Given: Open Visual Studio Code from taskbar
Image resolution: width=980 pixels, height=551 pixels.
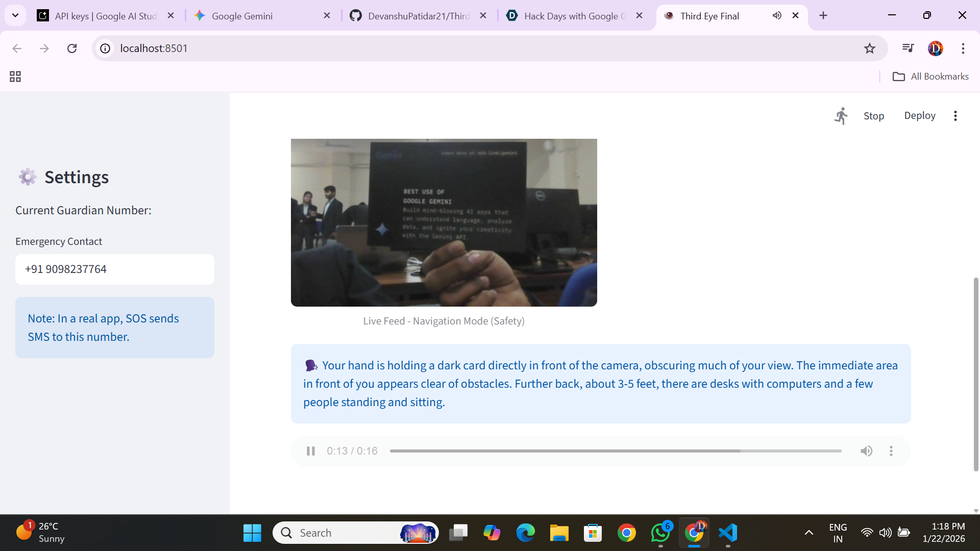Looking at the screenshot, I should (728, 533).
